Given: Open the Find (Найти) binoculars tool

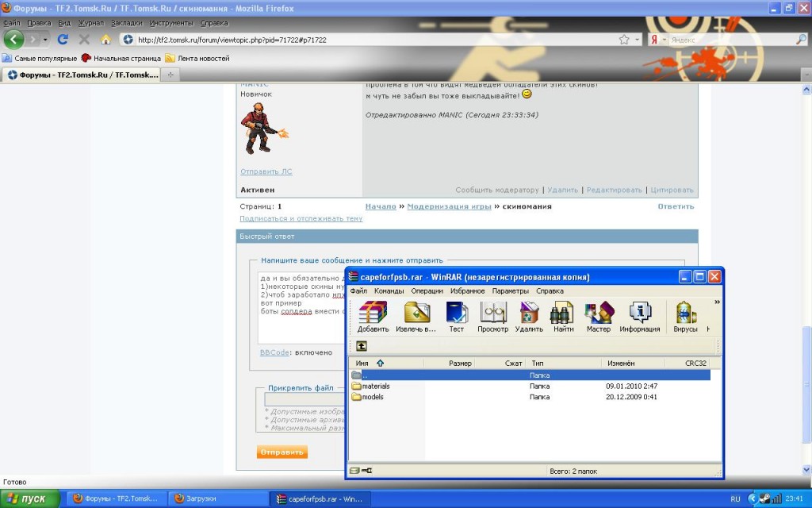Looking at the screenshot, I should coord(563,316).
